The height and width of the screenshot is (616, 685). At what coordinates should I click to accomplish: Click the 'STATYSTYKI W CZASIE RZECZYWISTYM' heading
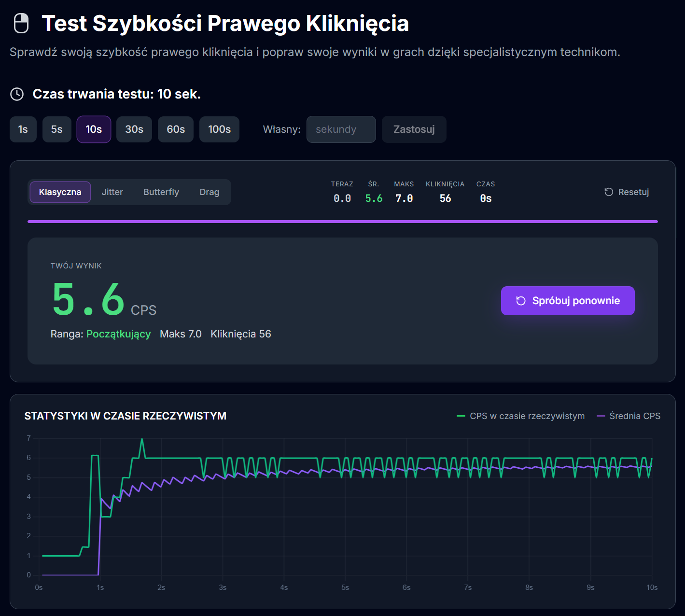(x=126, y=416)
